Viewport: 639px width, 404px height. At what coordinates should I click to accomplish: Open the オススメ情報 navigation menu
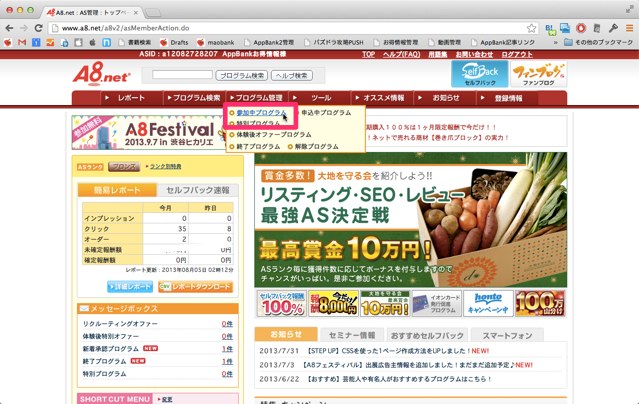tap(382, 98)
